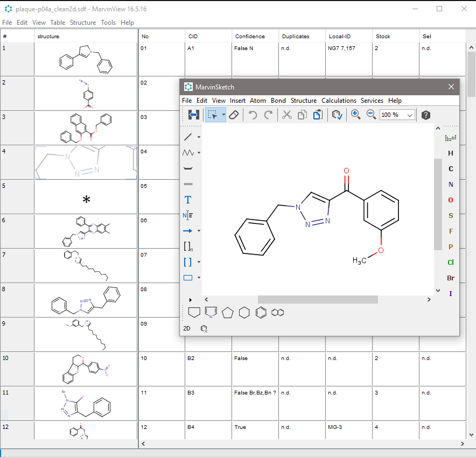Image resolution: width=476 pixels, height=458 pixels.
Task: Click MarvinView table vertical scrollbar thumb
Action: tap(471, 74)
